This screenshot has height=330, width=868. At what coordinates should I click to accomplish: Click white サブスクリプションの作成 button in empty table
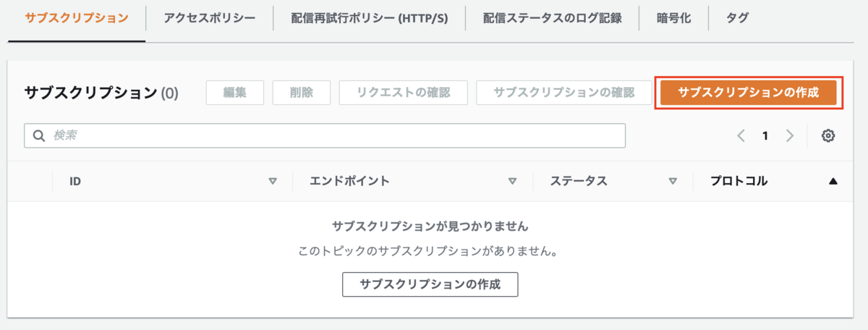point(430,284)
